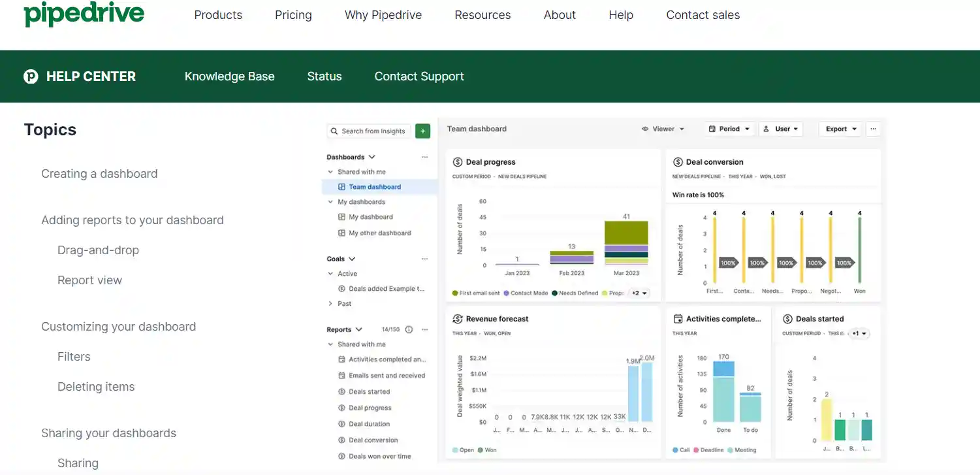This screenshot has width=980, height=475.
Task: Click the Activities completed card calendar icon
Action: tap(678, 319)
